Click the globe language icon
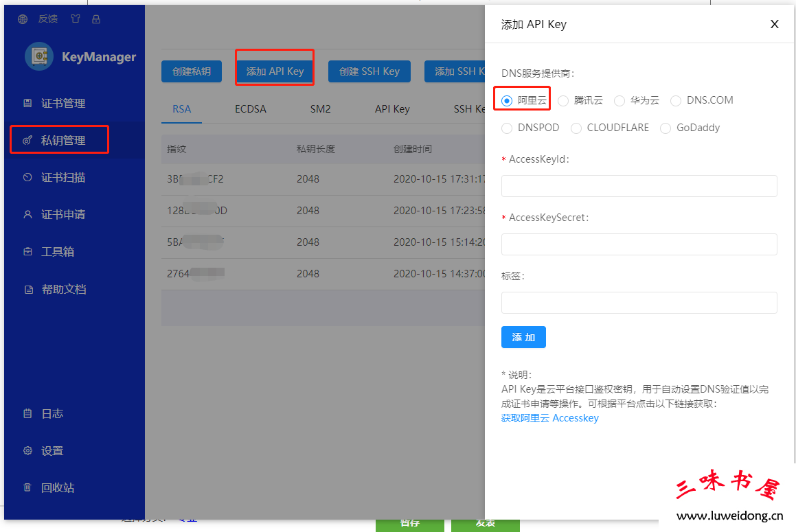Viewport: 796px width, 532px height. click(x=23, y=19)
